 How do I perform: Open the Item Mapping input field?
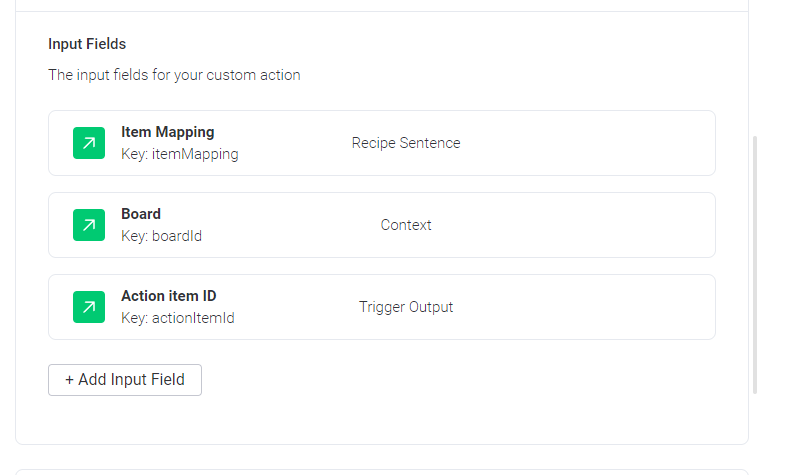(x=382, y=143)
